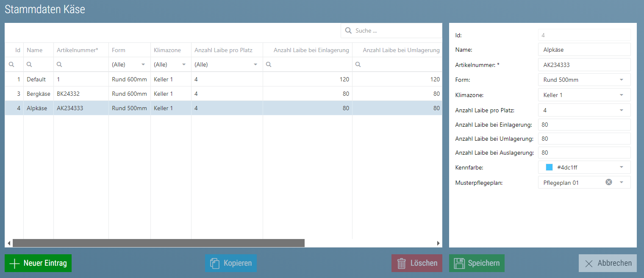Create a new entry with Neuer Eintrag
The image size is (644, 278).
(38, 263)
